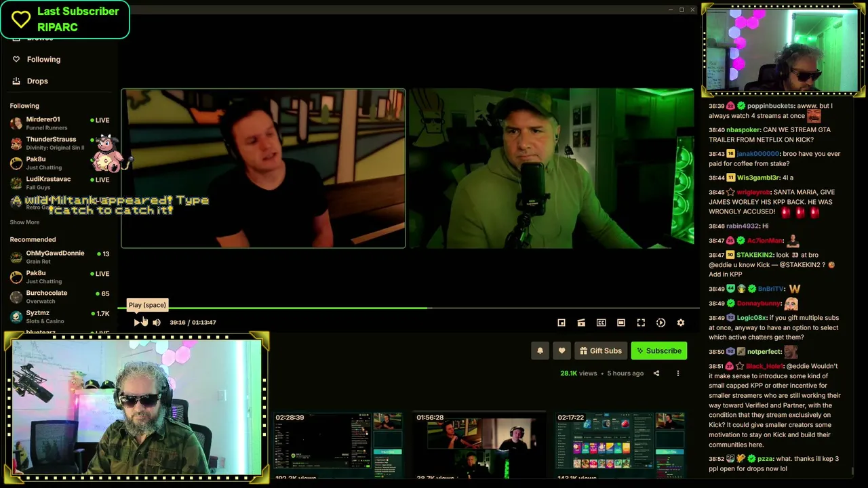The height and width of the screenshot is (488, 868).
Task: Open the three-dot more options menu
Action: pyautogui.click(x=677, y=373)
